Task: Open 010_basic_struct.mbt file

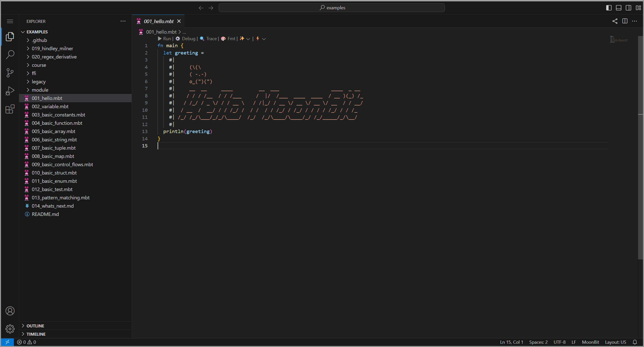Action: point(75,173)
